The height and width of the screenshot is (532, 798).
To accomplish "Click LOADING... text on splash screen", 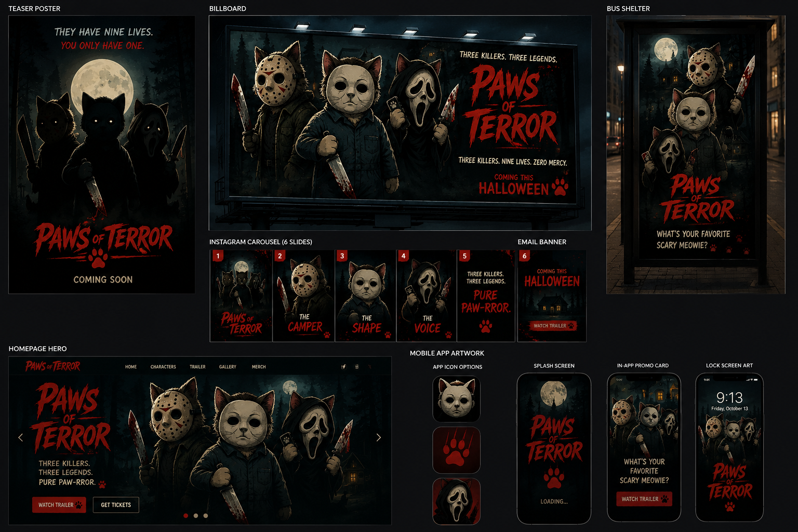I will 554,502.
